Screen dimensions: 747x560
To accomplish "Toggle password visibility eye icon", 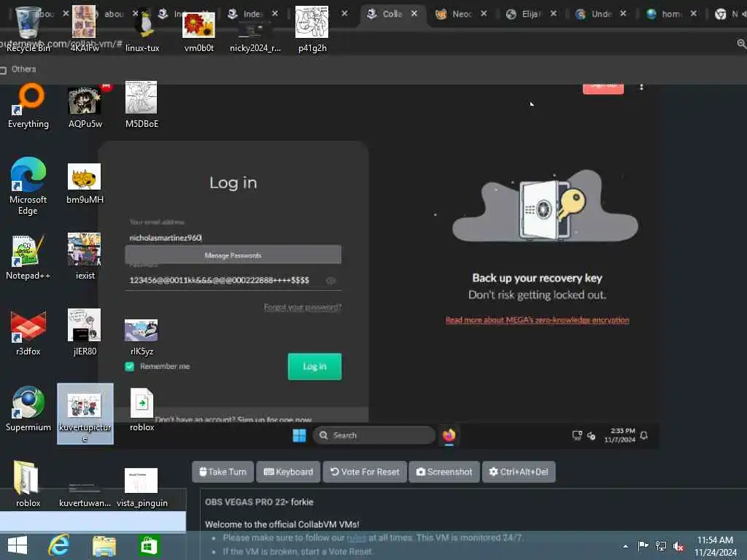I will click(330, 281).
